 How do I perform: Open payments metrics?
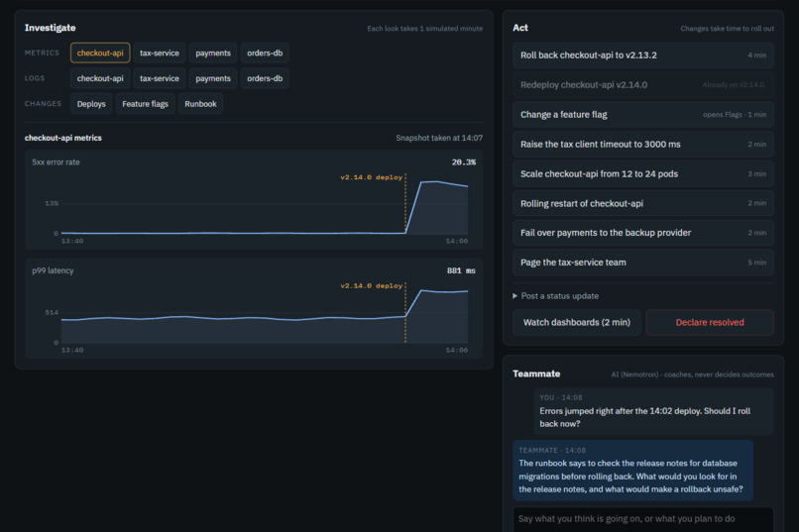213,53
